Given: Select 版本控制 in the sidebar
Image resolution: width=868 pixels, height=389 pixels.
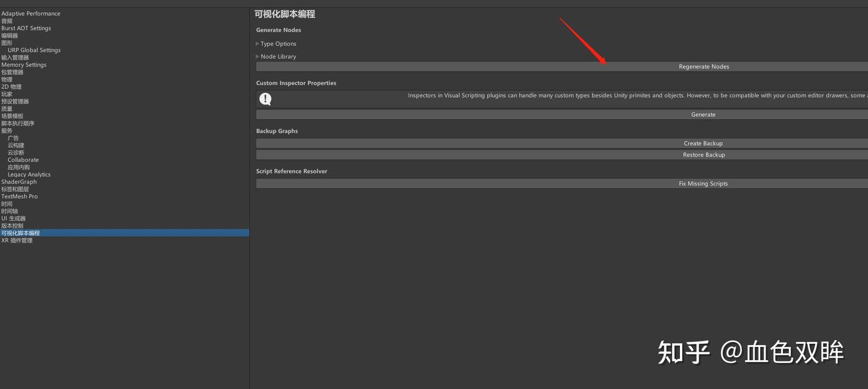Looking at the screenshot, I should pyautogui.click(x=12, y=225).
